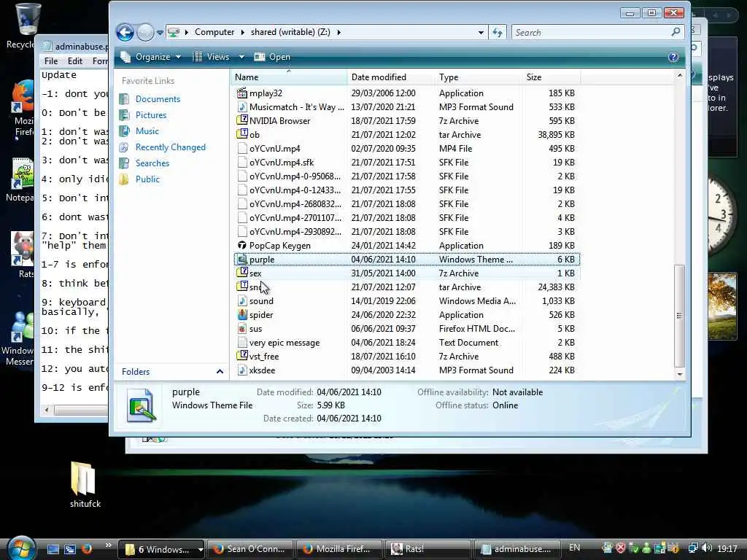Click Computer in the address breadcrumb
This screenshot has height=560, width=747.
pyautogui.click(x=214, y=32)
